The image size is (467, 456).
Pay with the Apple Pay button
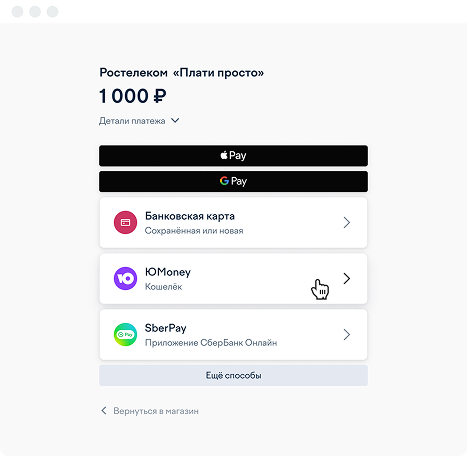(233, 155)
